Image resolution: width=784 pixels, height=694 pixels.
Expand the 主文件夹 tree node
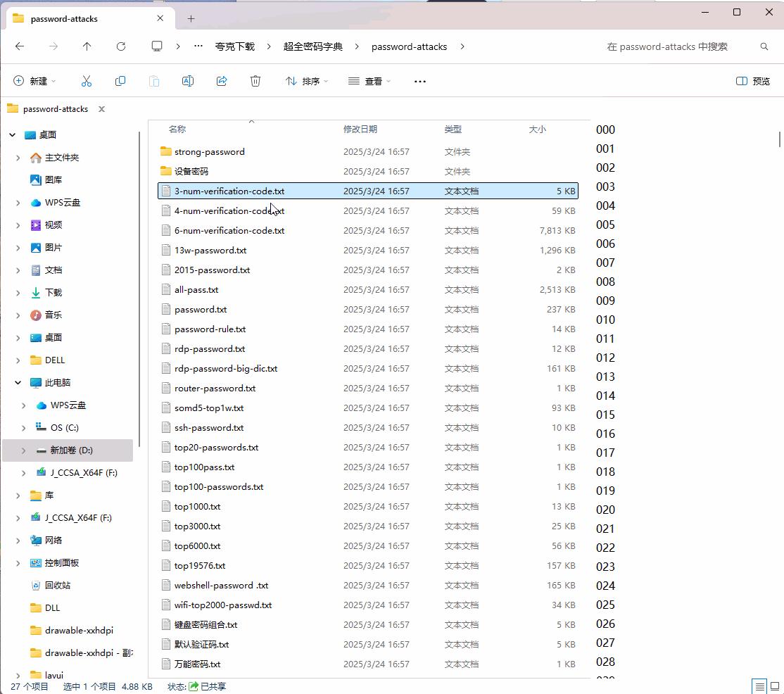(18, 158)
